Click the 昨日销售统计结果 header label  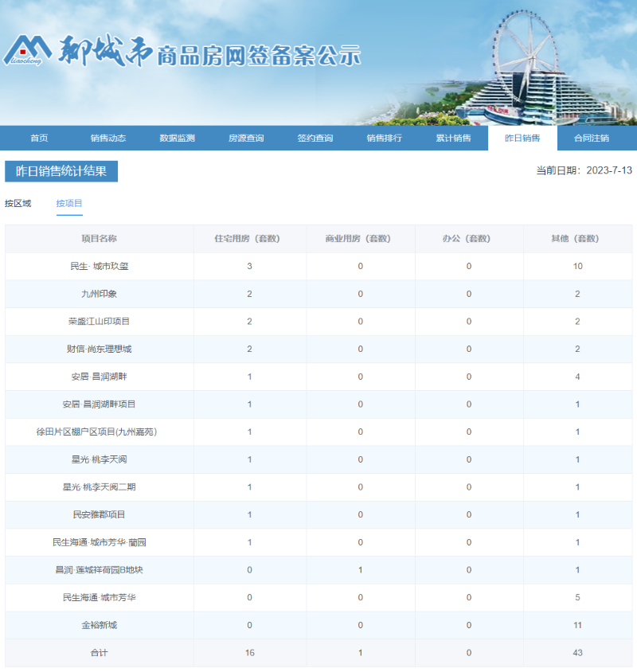click(61, 171)
